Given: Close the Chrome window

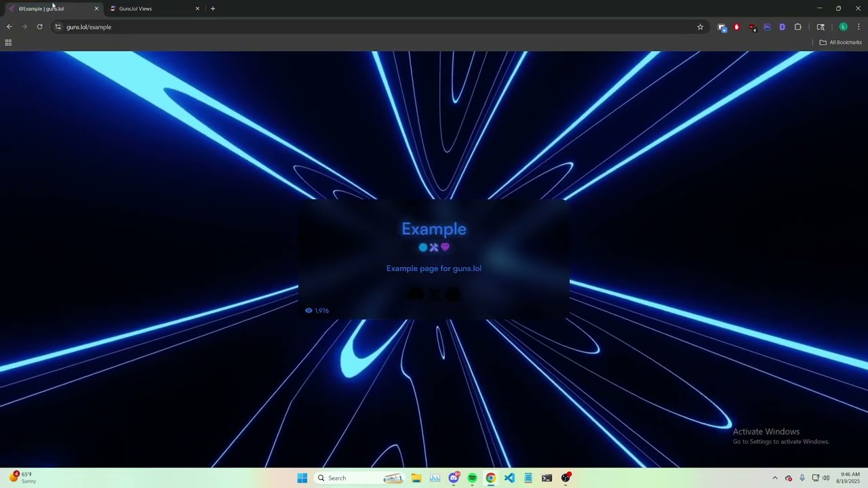Looking at the screenshot, I should [857, 8].
